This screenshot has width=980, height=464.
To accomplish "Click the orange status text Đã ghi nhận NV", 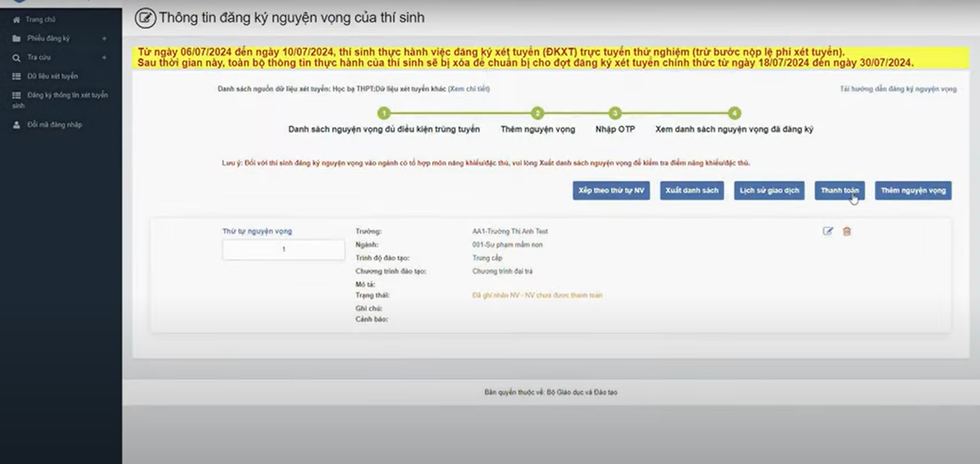I will pyautogui.click(x=537, y=295).
